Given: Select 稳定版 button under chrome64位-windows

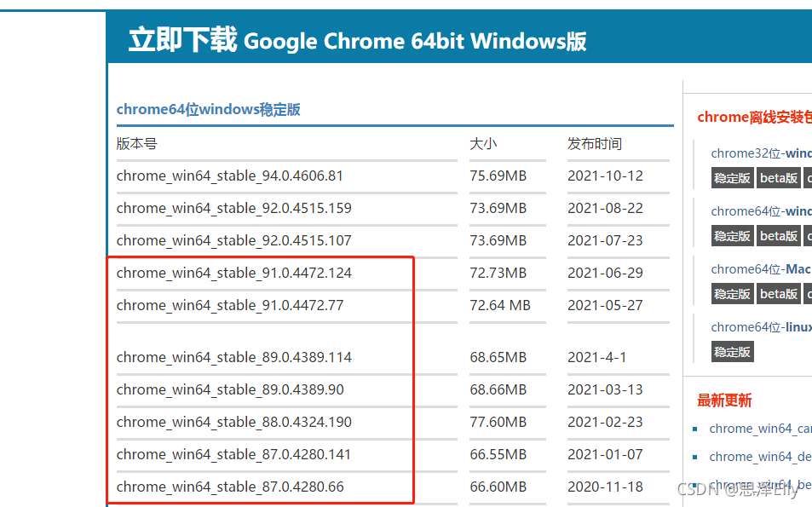Looking at the screenshot, I should (732, 236).
